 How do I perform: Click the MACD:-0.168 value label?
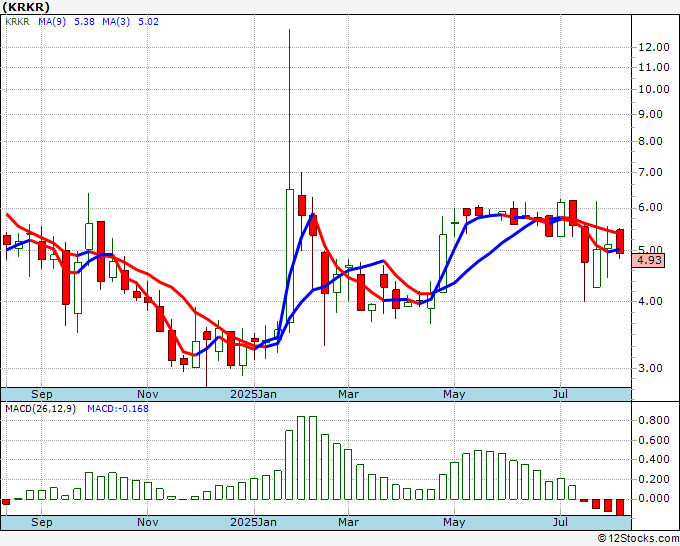(x=118, y=409)
